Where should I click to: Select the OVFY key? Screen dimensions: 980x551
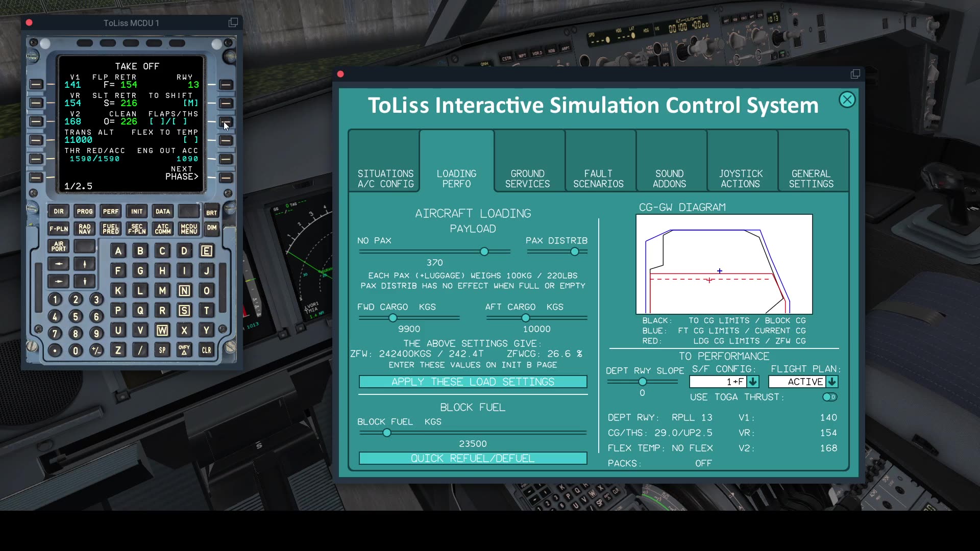(184, 350)
